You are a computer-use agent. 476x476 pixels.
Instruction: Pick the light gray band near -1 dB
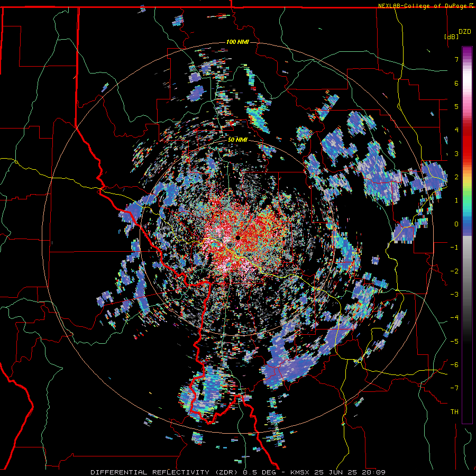click(x=467, y=246)
